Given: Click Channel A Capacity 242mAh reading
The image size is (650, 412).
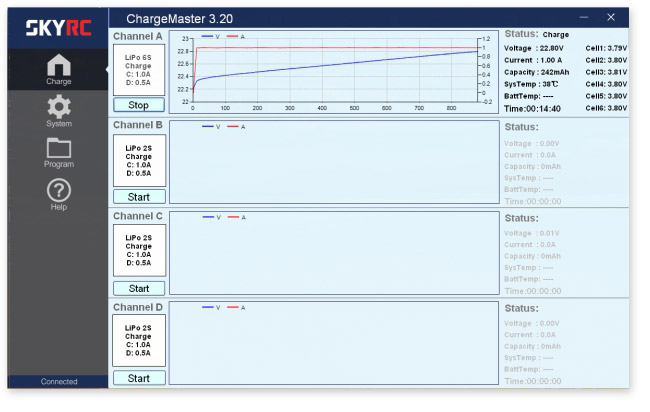Looking at the screenshot, I should click(537, 72).
